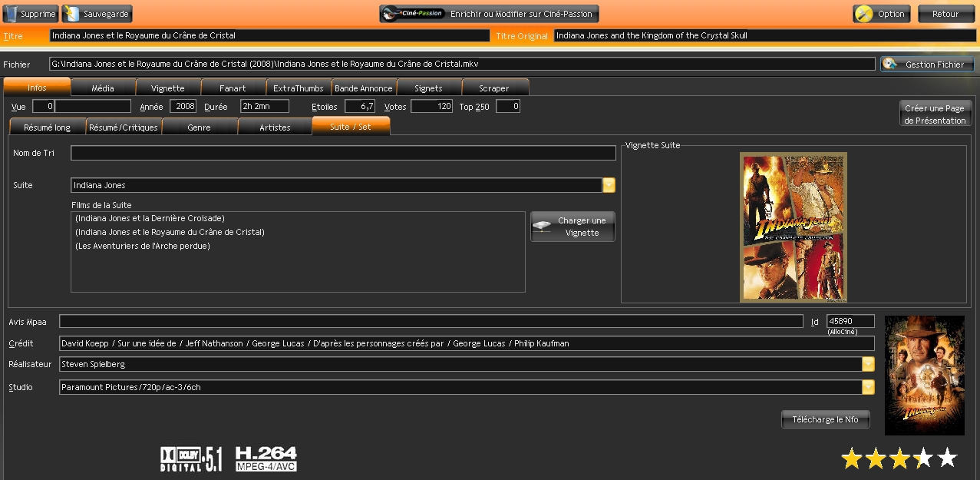Screen dimensions: 980x480
Task: Show the Résumé long sub-tab
Action: pyautogui.click(x=48, y=127)
